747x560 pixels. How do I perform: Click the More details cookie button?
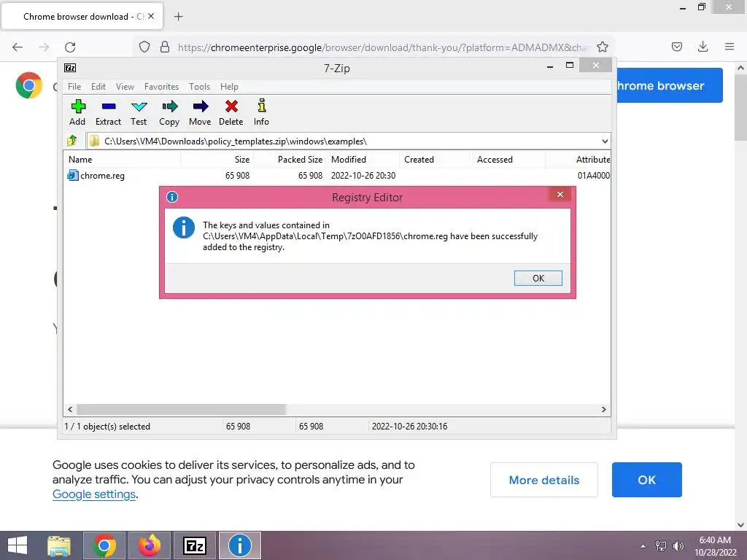coord(544,480)
